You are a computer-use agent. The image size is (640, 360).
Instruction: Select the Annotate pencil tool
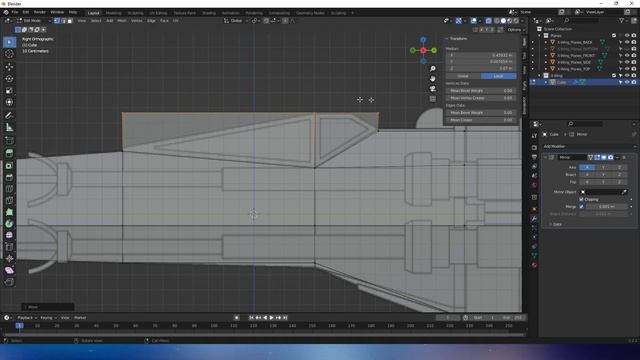click(x=9, y=116)
